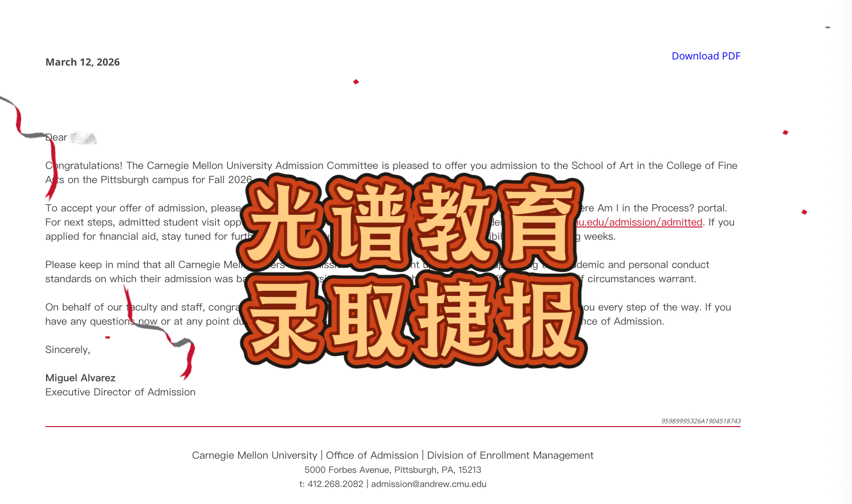Click the red horizontal divider line

click(x=392, y=427)
